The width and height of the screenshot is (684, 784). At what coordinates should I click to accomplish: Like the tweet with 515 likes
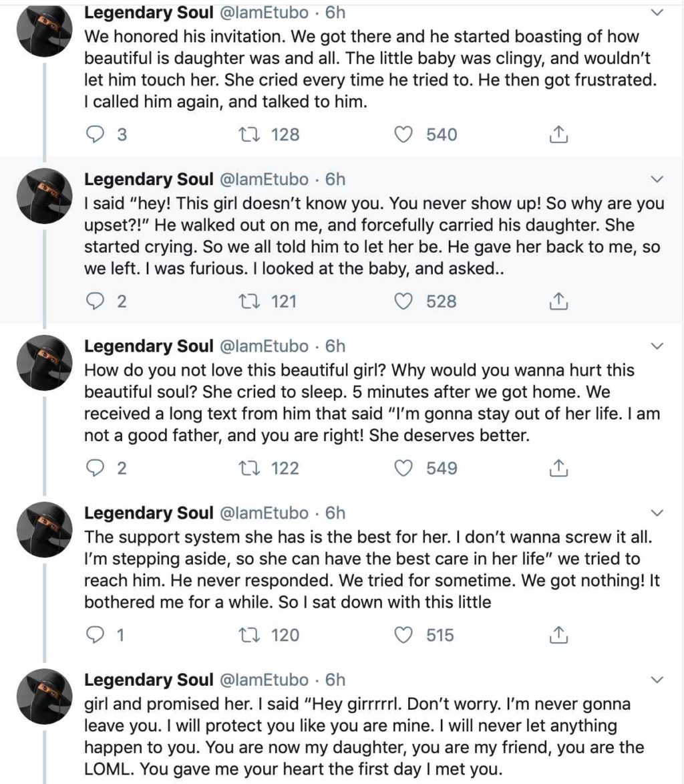click(403, 634)
